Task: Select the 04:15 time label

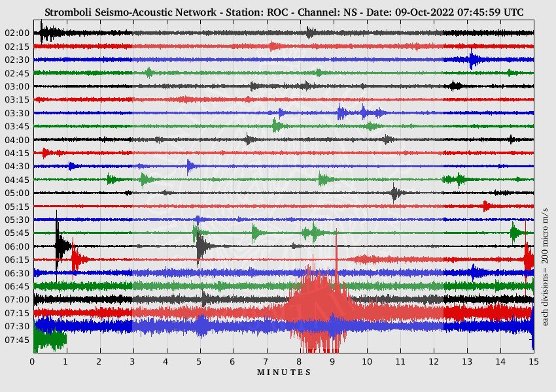Action: [17, 154]
